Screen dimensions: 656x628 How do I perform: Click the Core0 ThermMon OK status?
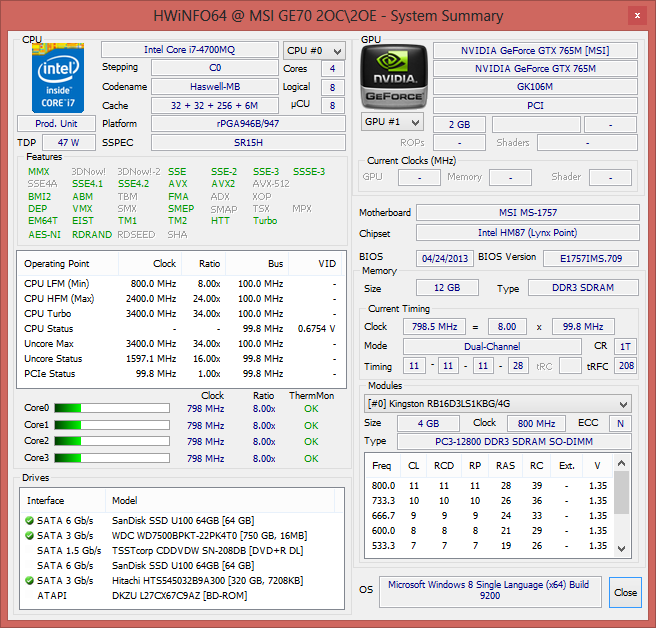[x=311, y=409]
